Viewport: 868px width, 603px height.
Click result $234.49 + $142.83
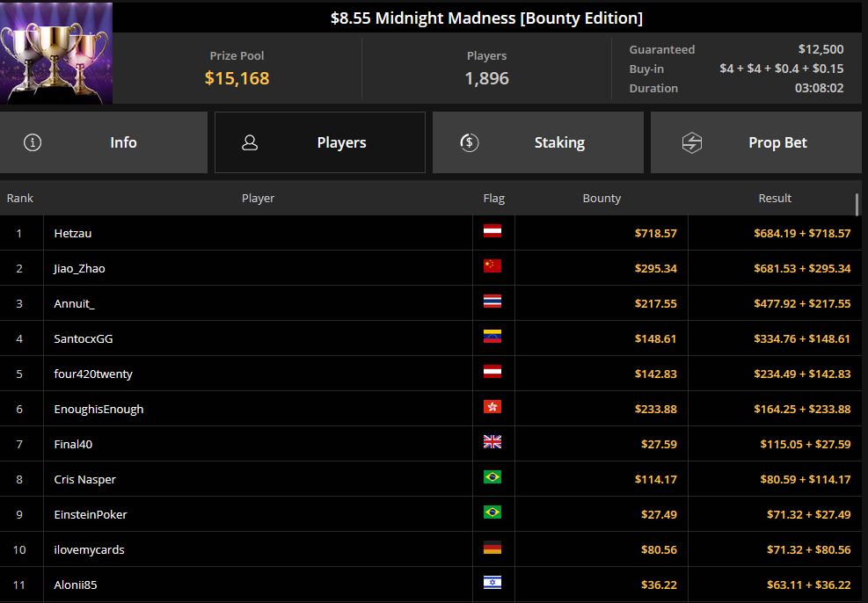(x=802, y=374)
